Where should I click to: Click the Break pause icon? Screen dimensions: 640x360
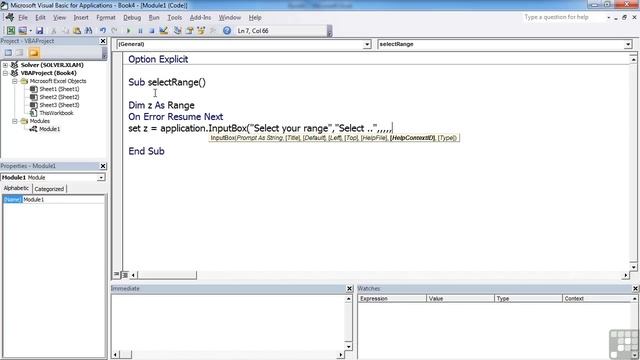coord(140,31)
